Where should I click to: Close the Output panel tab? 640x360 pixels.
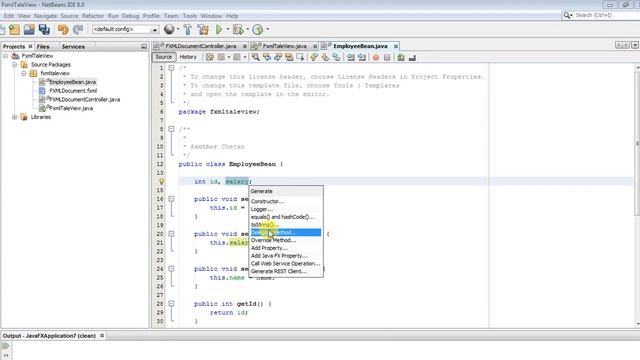(102, 336)
